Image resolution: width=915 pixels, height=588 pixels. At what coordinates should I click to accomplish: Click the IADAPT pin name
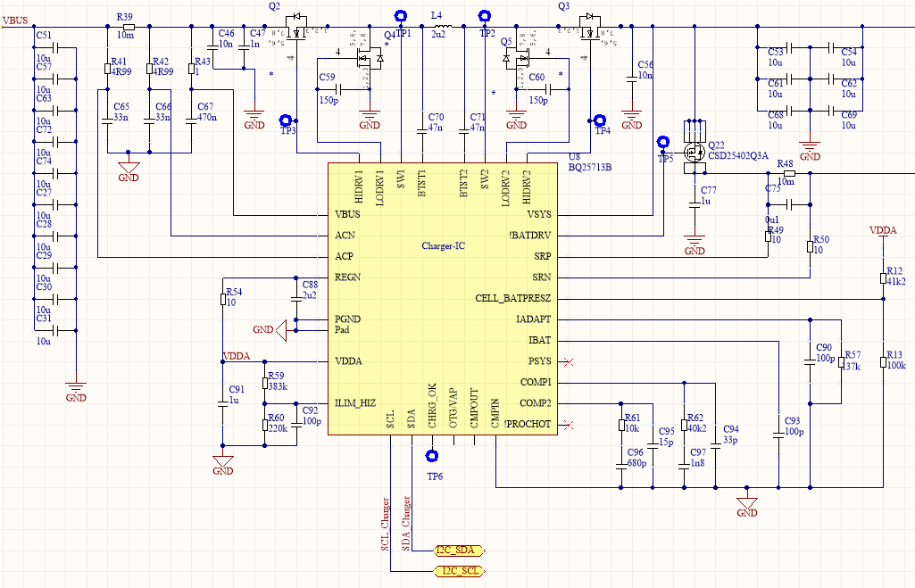coord(533,319)
